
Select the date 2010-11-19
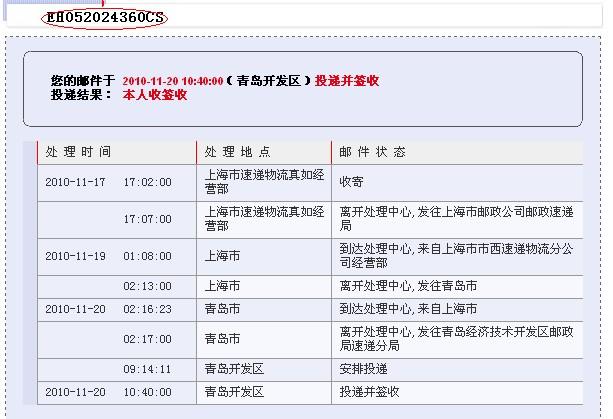(x=75, y=256)
